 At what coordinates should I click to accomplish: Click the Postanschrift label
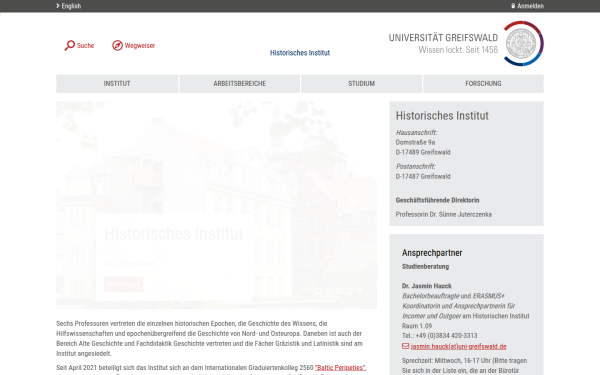pyautogui.click(x=416, y=166)
